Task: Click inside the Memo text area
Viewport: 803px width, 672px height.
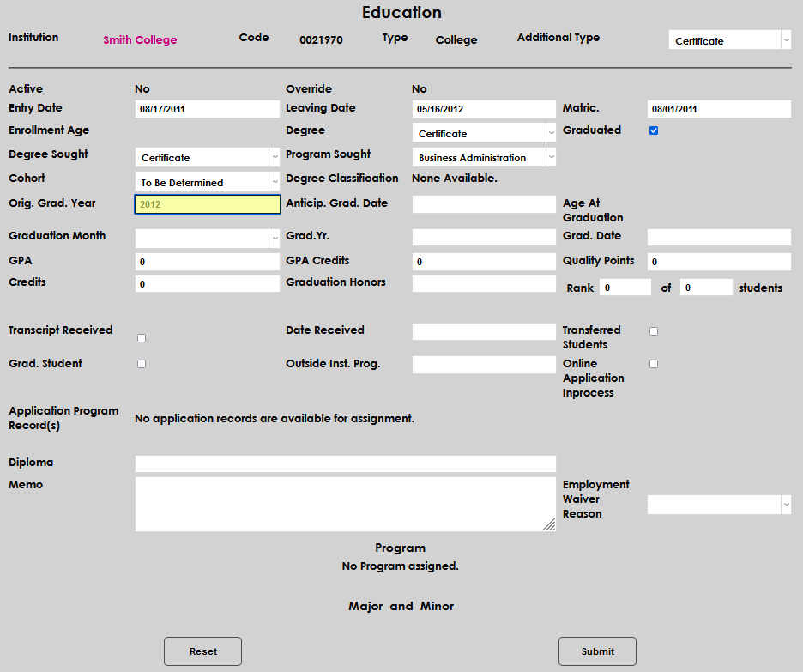Action: [346, 504]
